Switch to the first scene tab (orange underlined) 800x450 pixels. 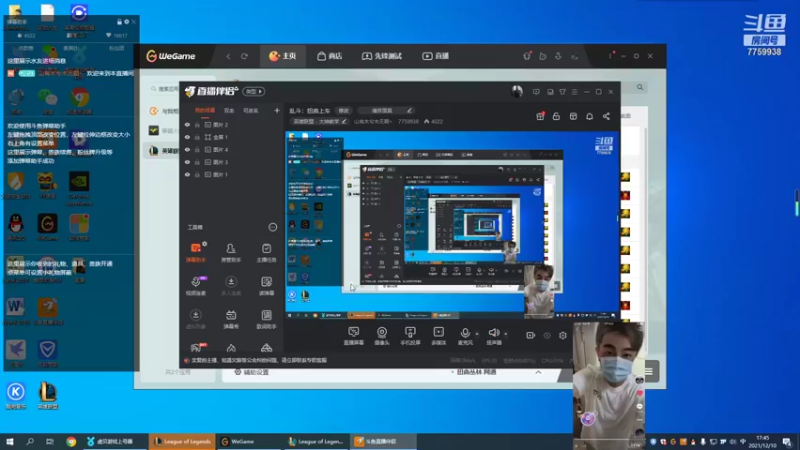tap(205, 110)
